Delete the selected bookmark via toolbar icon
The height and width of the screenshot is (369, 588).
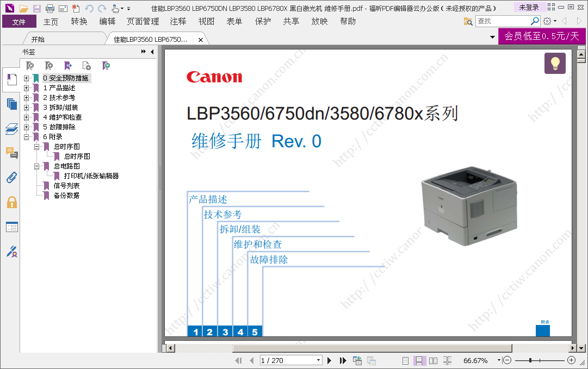point(30,66)
